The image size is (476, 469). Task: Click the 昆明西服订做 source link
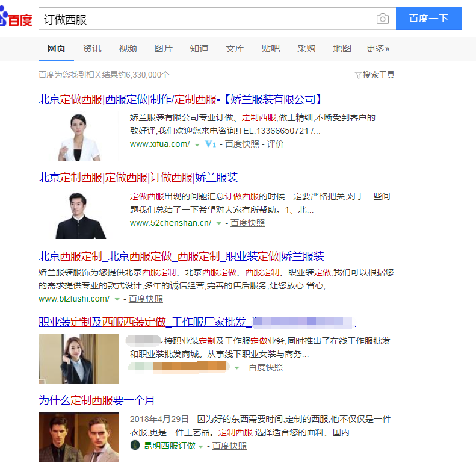169,446
